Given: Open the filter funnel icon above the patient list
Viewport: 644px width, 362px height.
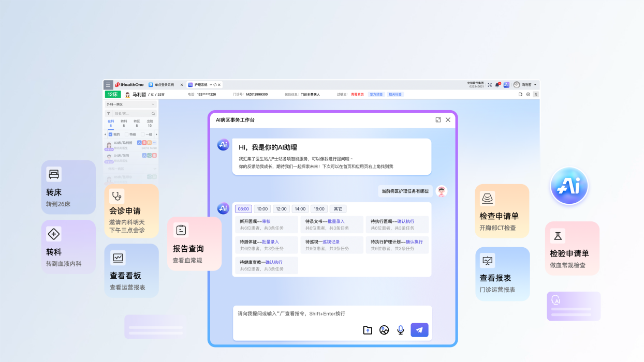Looking at the screenshot, I should tap(108, 113).
